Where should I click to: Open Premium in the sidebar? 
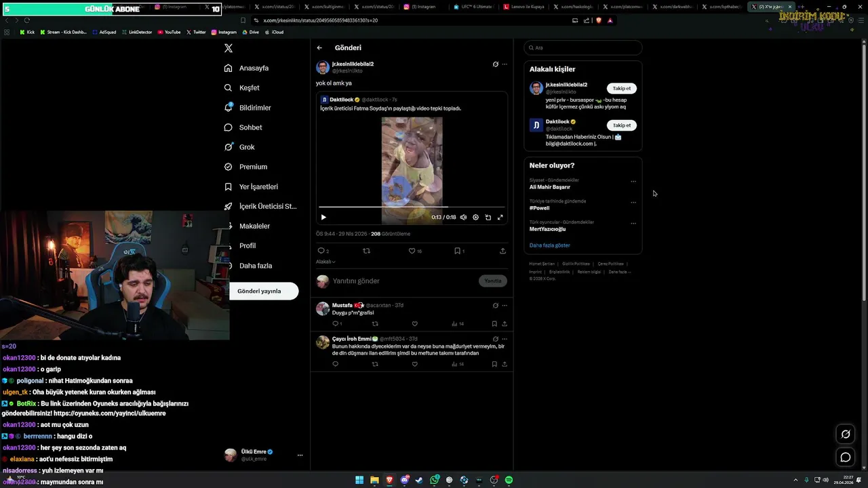coord(245,167)
